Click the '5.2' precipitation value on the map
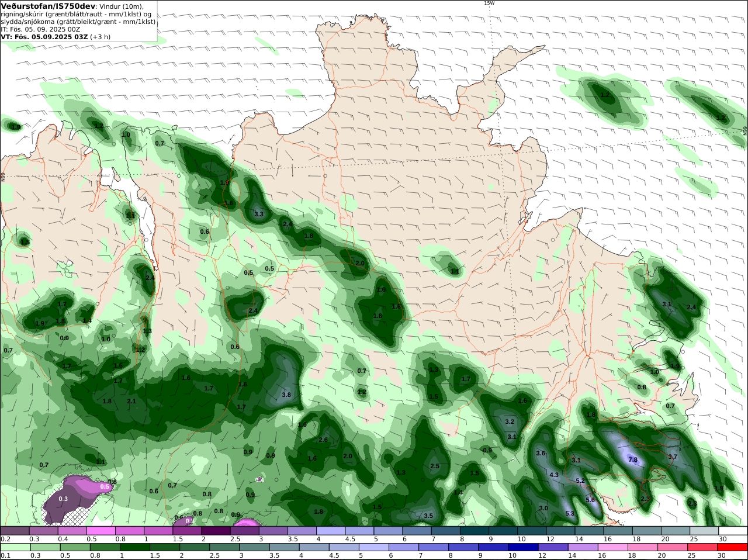Image resolution: width=748 pixels, height=560 pixels. (x=580, y=481)
